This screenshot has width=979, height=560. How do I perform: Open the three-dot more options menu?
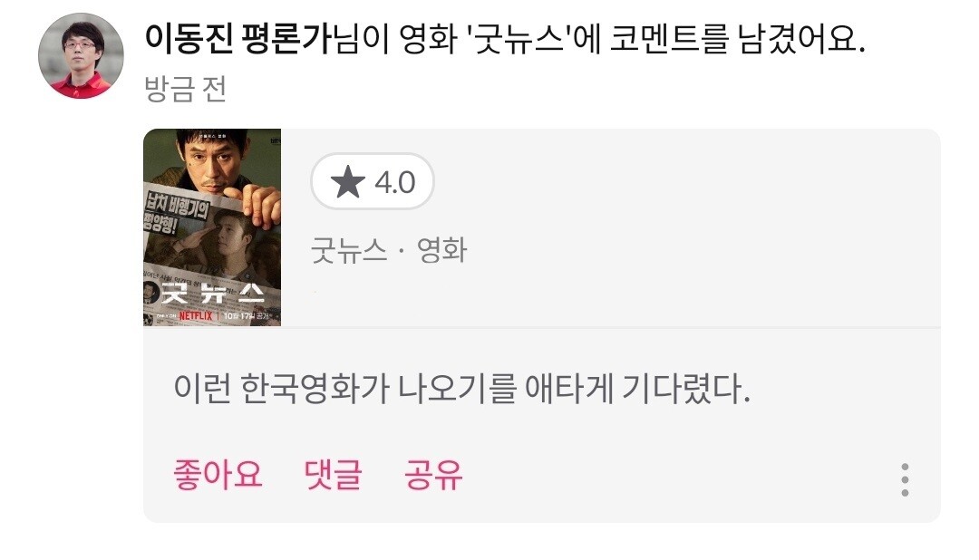pyautogui.click(x=905, y=479)
